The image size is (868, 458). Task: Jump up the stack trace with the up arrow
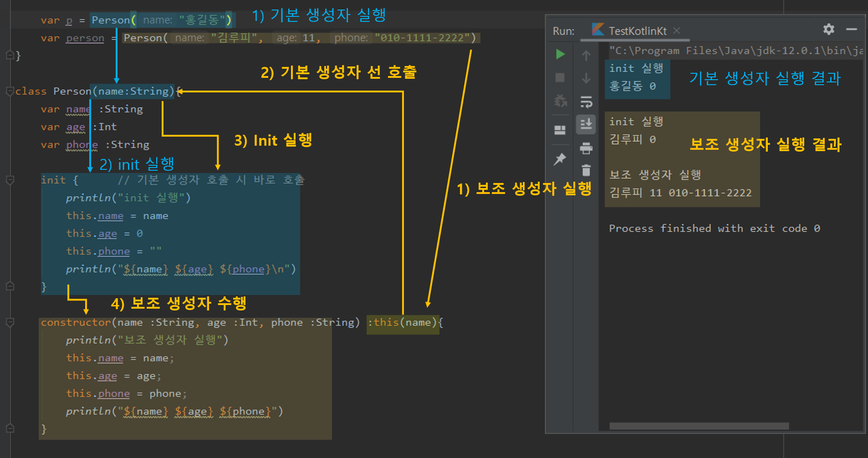click(x=586, y=55)
